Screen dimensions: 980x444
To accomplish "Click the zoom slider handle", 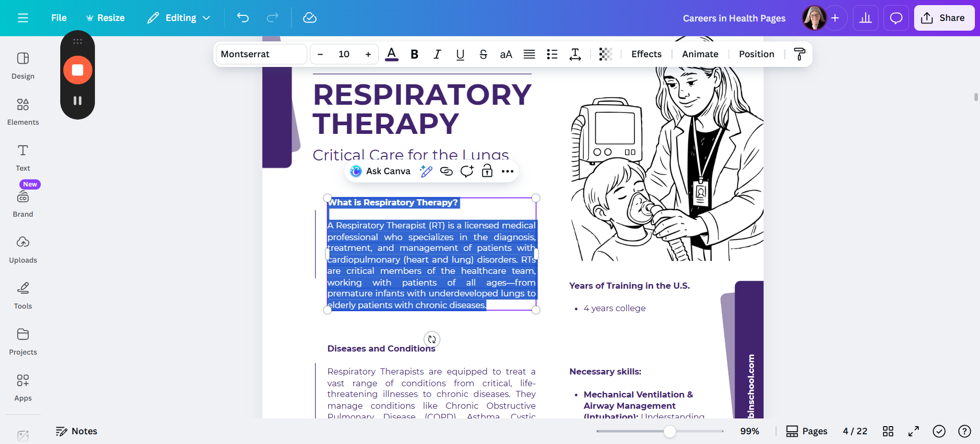I will [670, 431].
